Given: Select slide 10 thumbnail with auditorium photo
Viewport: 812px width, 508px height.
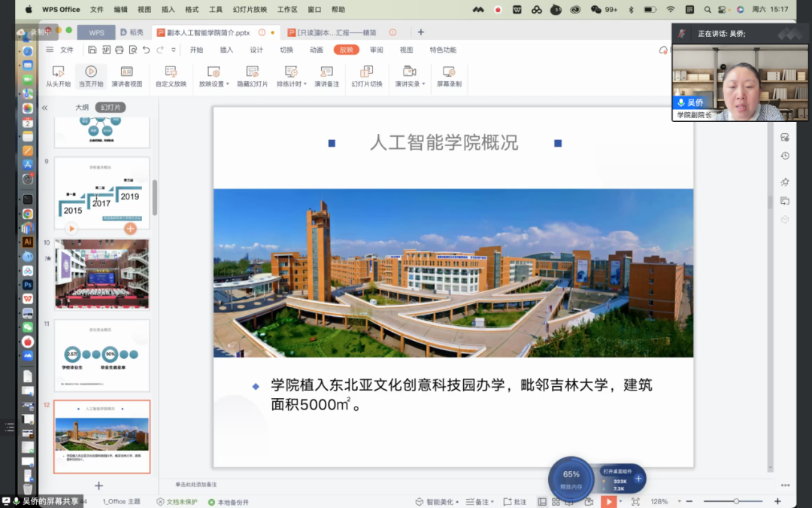Looking at the screenshot, I should 102,274.
